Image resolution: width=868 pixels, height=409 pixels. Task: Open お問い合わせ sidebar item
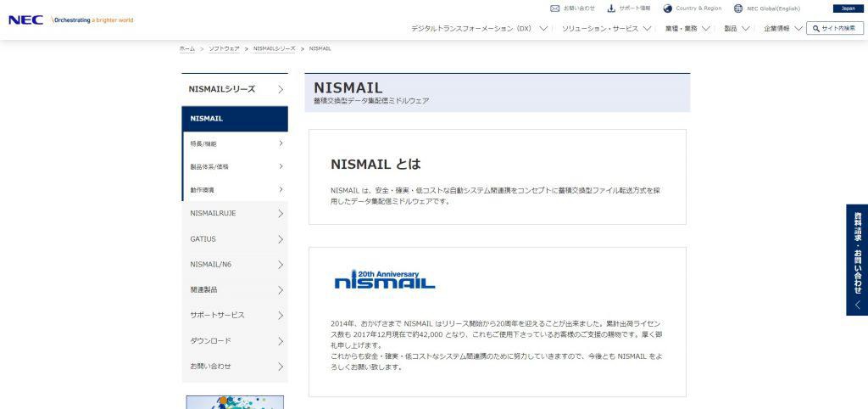pos(235,367)
